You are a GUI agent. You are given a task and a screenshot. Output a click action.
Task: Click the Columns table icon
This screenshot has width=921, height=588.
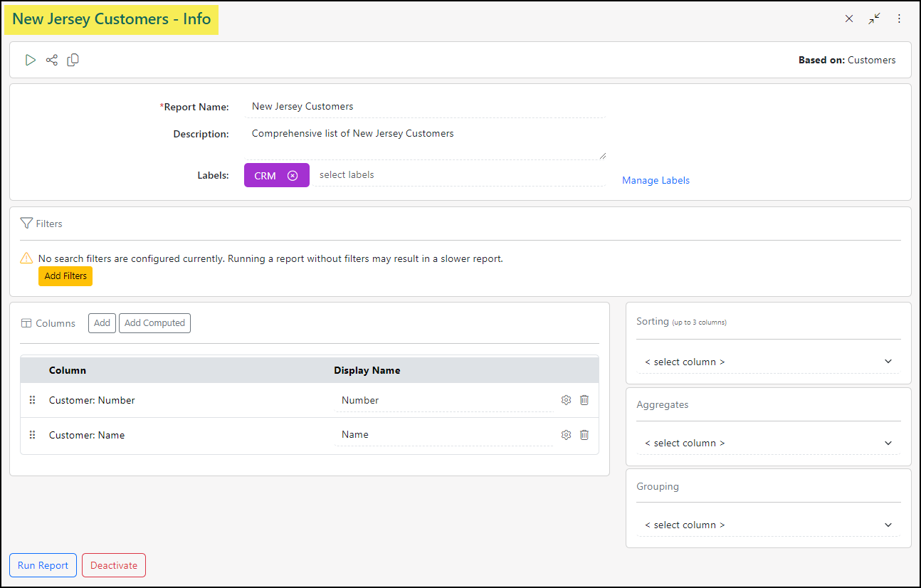(x=26, y=323)
